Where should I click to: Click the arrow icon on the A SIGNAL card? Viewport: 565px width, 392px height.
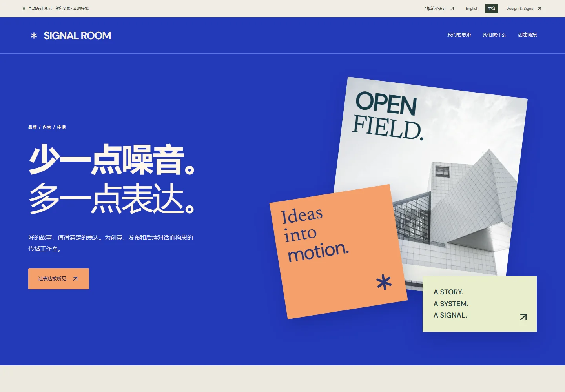[523, 317]
